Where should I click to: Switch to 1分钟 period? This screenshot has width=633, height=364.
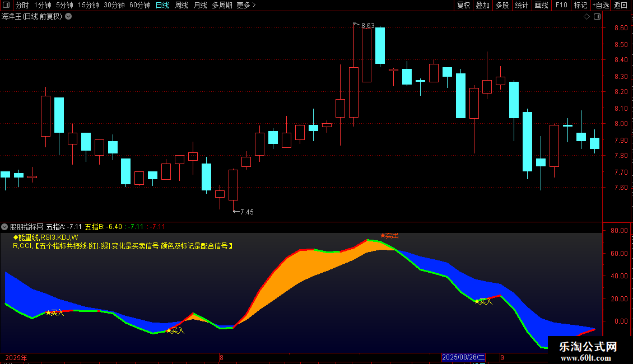43,5
